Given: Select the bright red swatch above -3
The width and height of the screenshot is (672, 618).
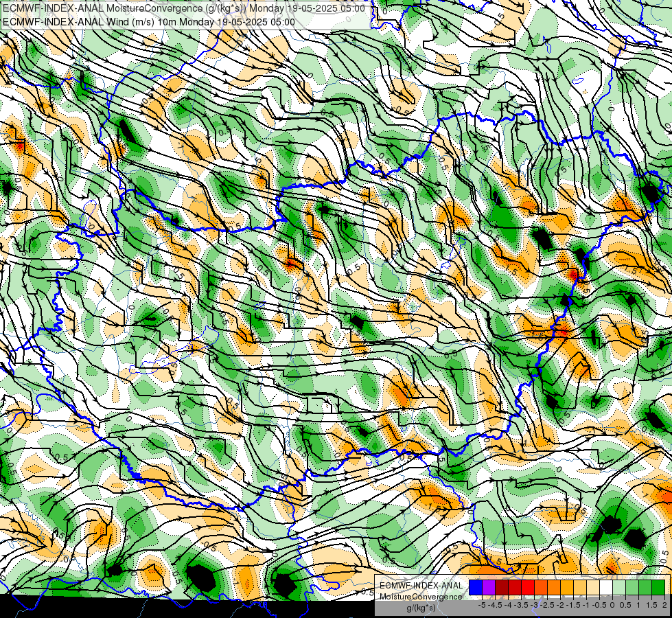Looking at the screenshot, I should tap(528, 588).
